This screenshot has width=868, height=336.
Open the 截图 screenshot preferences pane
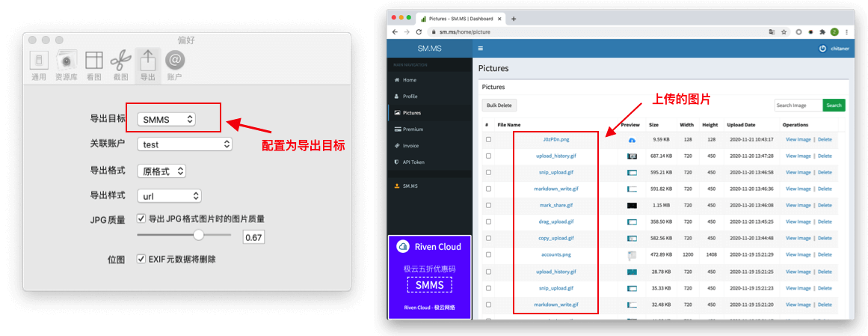(x=120, y=66)
